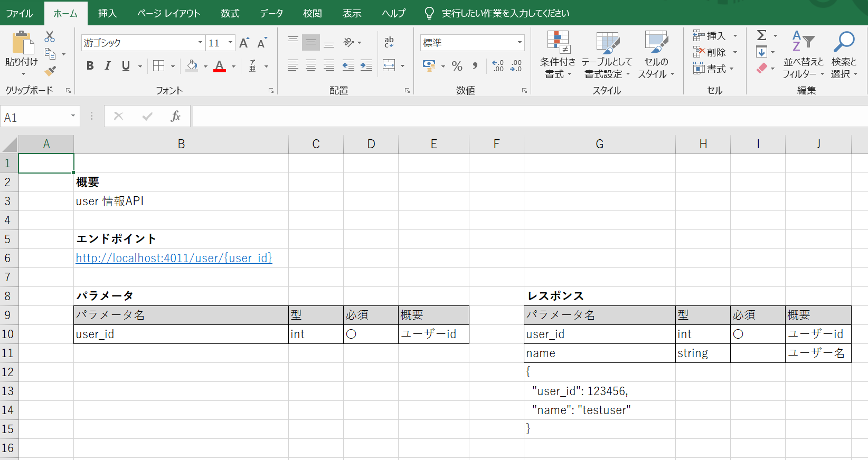This screenshot has height=460, width=868.
Task: Open the localhost:4011 user endpoint hyperlink
Action: [174, 258]
